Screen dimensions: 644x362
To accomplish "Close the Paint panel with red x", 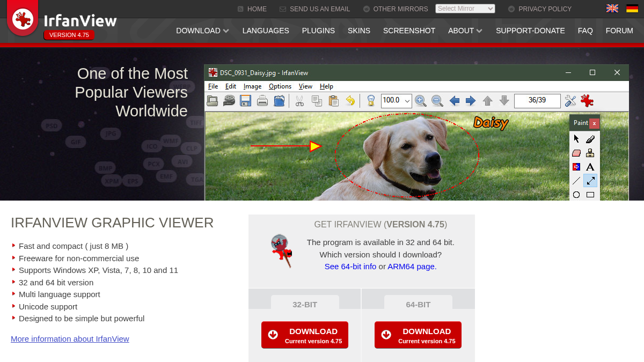I will [x=594, y=123].
